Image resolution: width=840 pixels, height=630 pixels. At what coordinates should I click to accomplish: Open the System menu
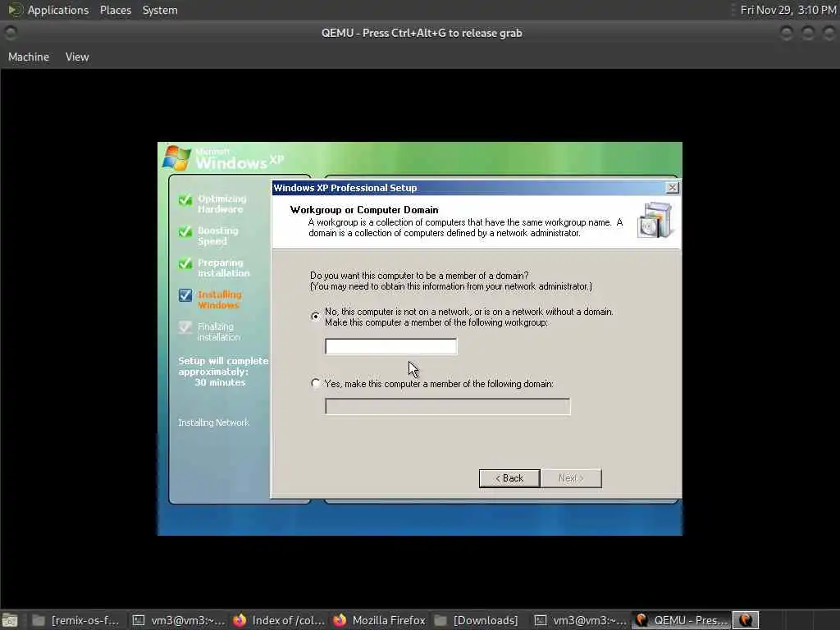(x=160, y=10)
